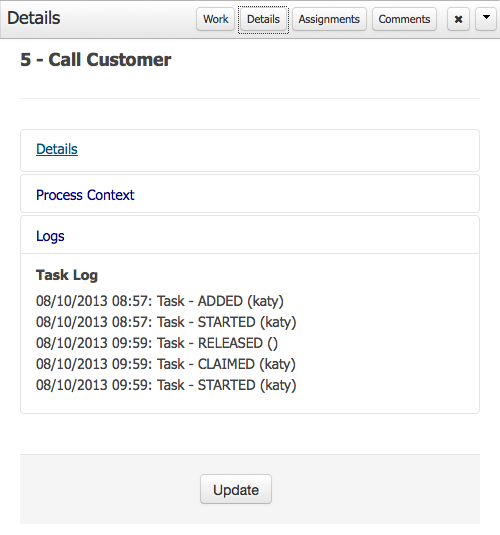The image size is (500, 535).
Task: Close the task panel with the X icon
Action: pyautogui.click(x=458, y=19)
